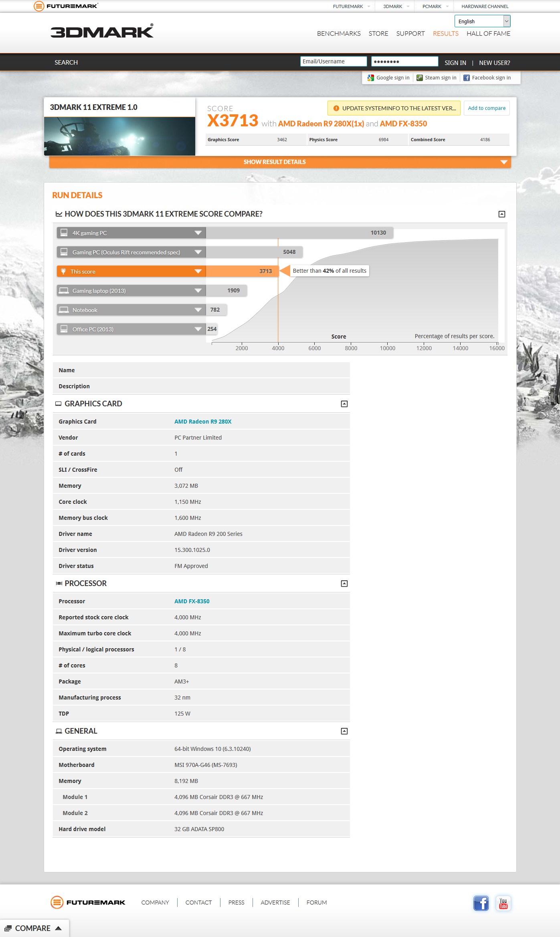This screenshot has height=937, width=560.
Task: Collapse the score comparison section
Action: [501, 214]
